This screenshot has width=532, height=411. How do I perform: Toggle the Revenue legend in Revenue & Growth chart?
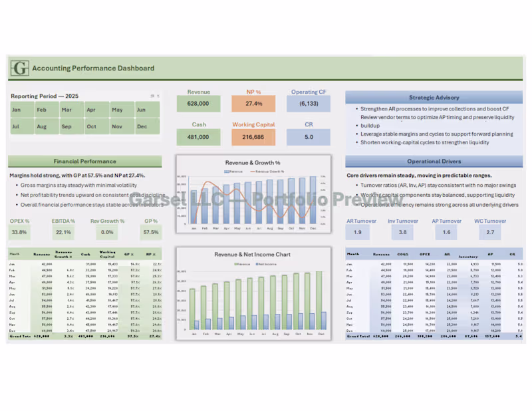pos(234,172)
